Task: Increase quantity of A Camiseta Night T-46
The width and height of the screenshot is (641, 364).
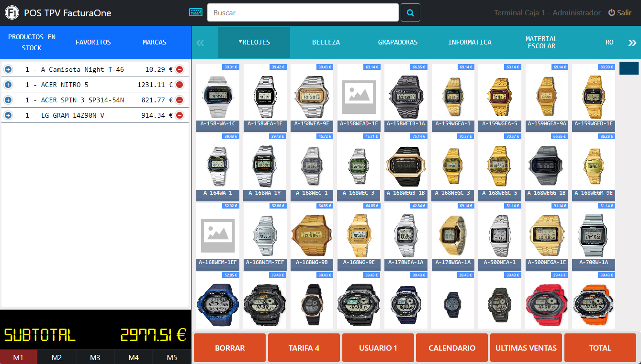Action: [x=8, y=69]
